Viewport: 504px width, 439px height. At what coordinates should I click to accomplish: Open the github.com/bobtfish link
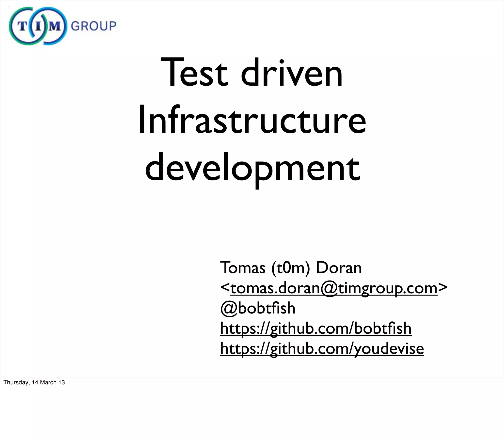coord(316,328)
